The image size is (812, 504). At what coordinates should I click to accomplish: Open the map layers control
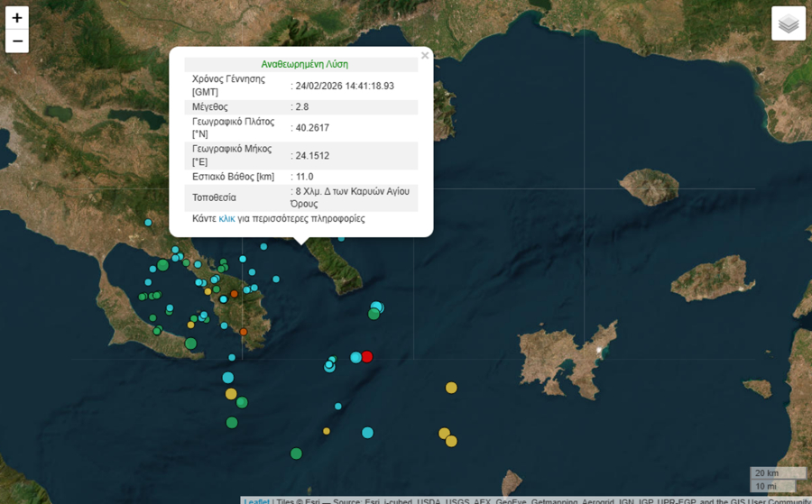click(789, 24)
